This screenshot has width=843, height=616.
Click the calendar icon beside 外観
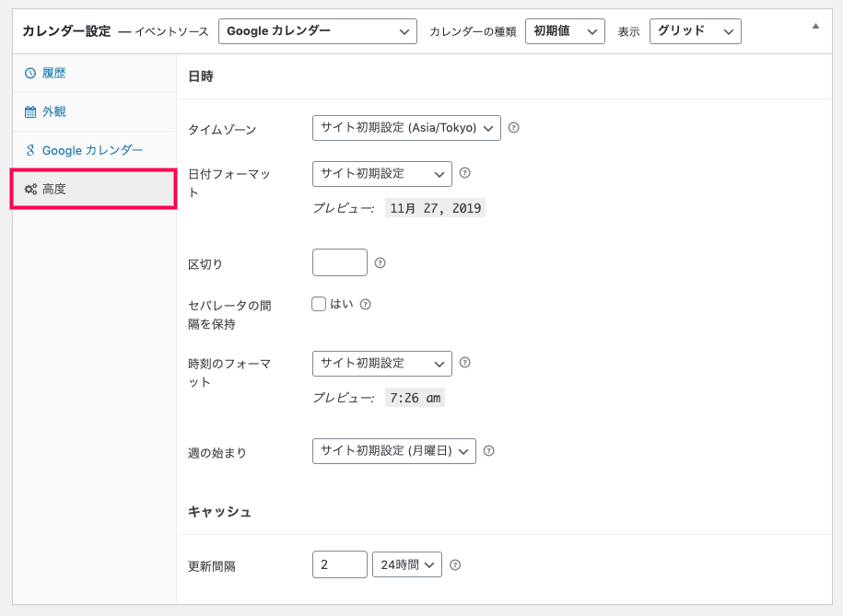tap(30, 111)
